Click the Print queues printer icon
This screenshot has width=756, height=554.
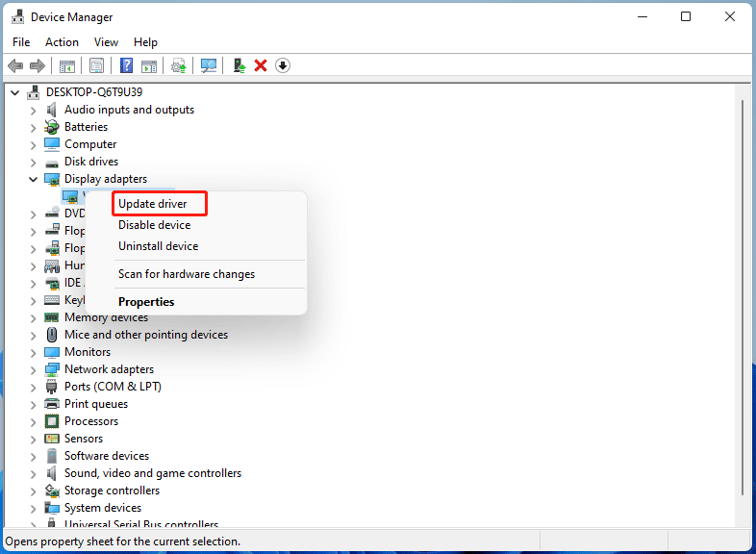52,404
